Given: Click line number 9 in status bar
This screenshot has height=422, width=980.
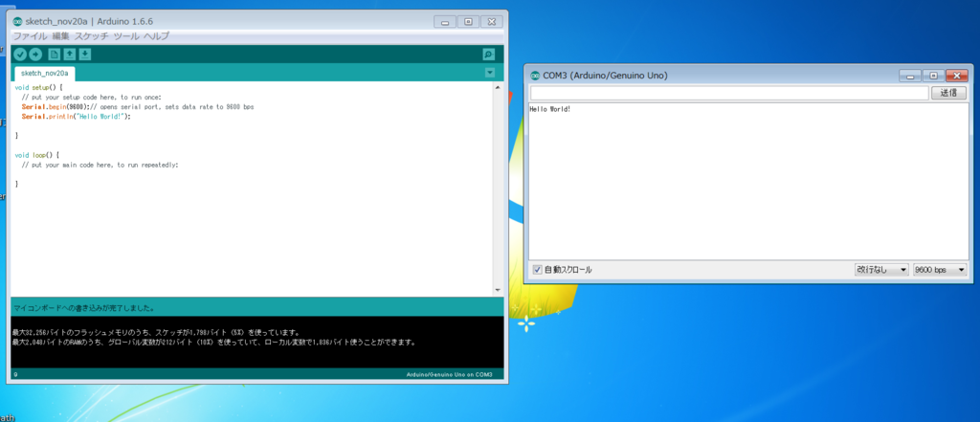Looking at the screenshot, I should pyautogui.click(x=15, y=374).
